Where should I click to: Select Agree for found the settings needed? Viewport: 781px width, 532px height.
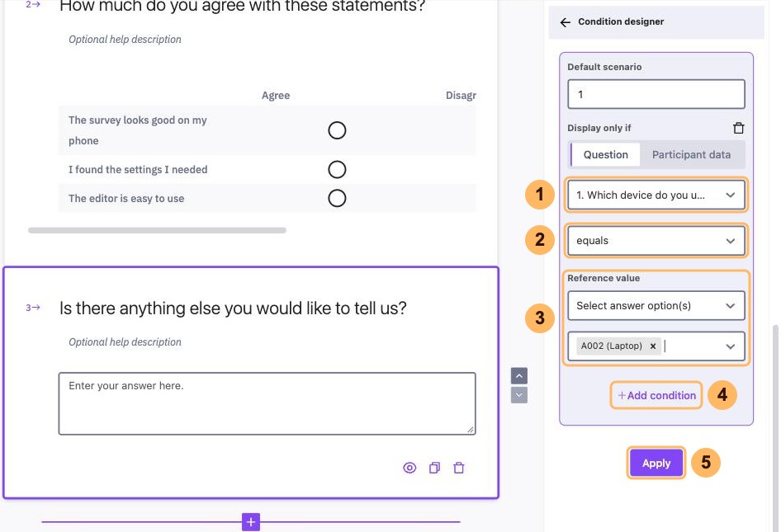[337, 170]
